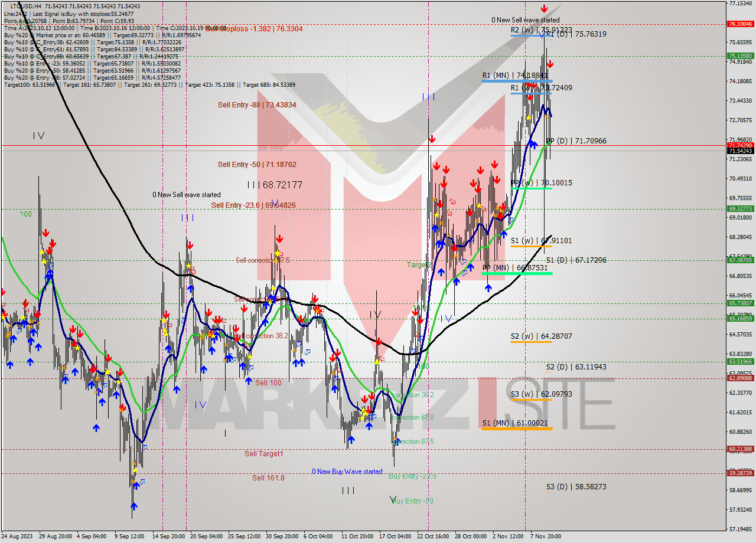
Task: Click the green 63.51966 price tag on axis
Action: point(741,361)
